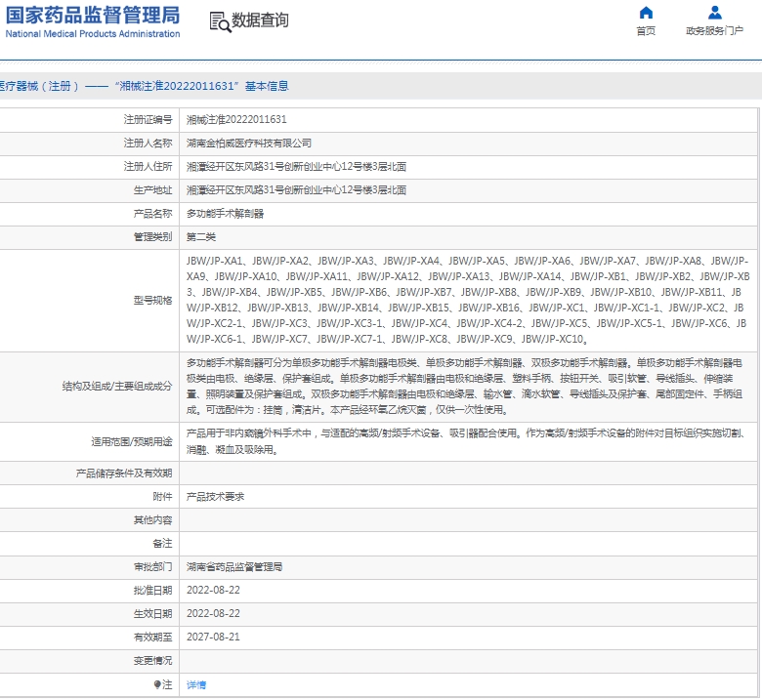Image resolution: width=762 pixels, height=700 pixels.
Task: Click the 产品技术要求 attachment text
Action: 215,497
